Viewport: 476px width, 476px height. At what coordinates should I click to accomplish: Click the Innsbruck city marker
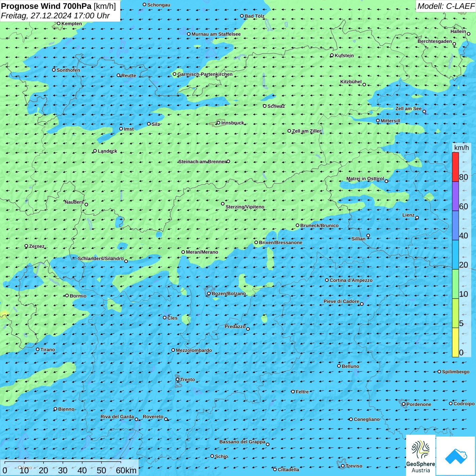(218, 123)
